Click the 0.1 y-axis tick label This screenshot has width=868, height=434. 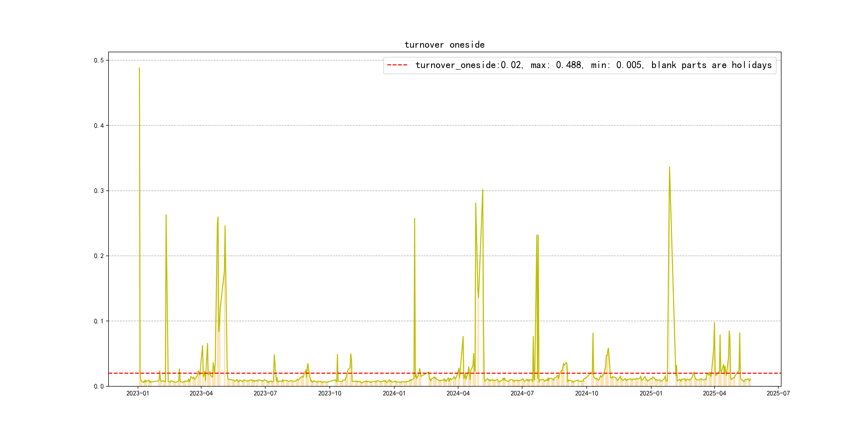click(99, 321)
